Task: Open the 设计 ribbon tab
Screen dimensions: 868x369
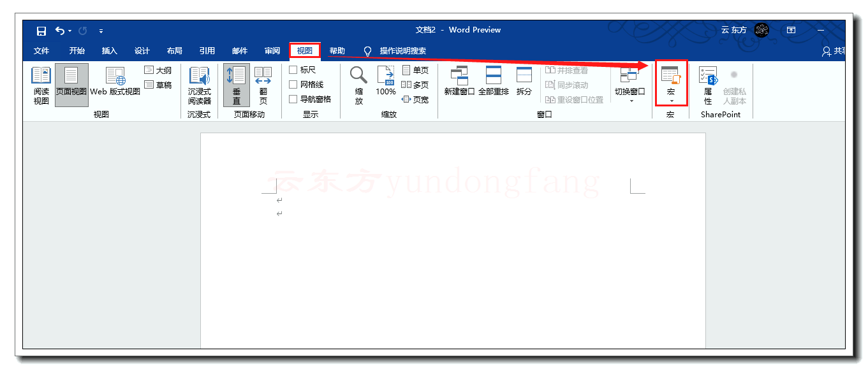Action: pyautogui.click(x=142, y=51)
